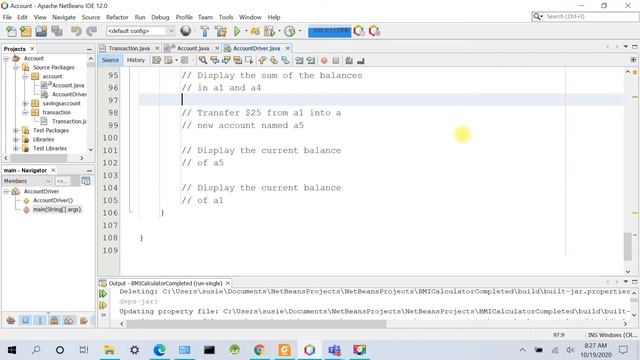Select the transaction package in tree
The width and height of the screenshot is (640, 360).
[x=56, y=112]
